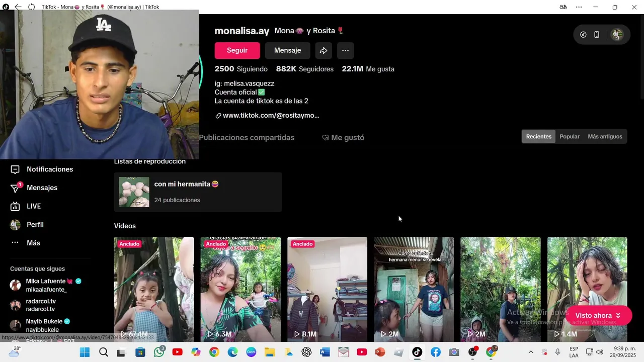
Task: Open the pinned video with 67.4M views
Action: [x=154, y=290]
